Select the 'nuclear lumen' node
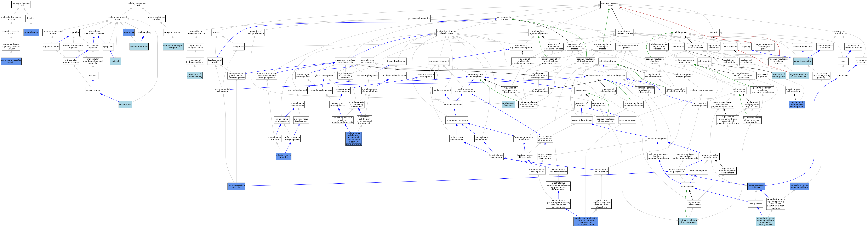Viewport: 868px width, 227px height. pyautogui.click(x=93, y=90)
